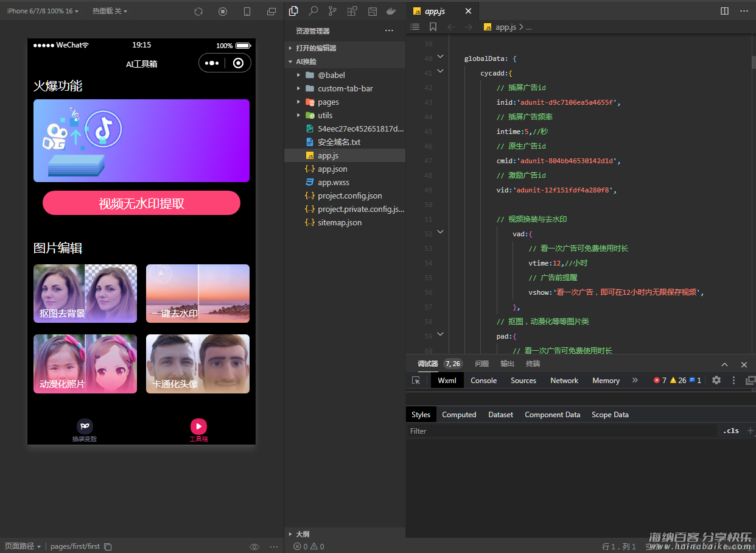This screenshot has height=553, width=756.
Task: Select the Computed tab
Action: click(x=459, y=415)
